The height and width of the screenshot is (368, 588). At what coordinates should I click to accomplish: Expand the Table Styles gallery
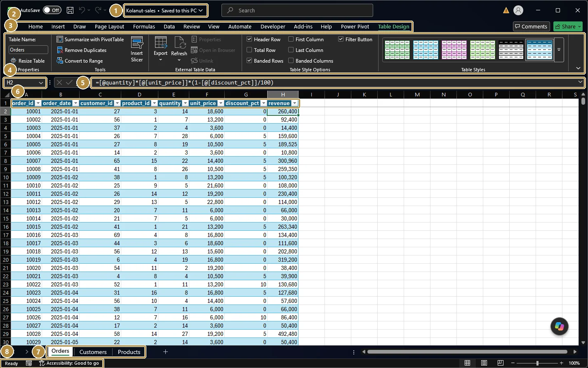click(559, 49)
